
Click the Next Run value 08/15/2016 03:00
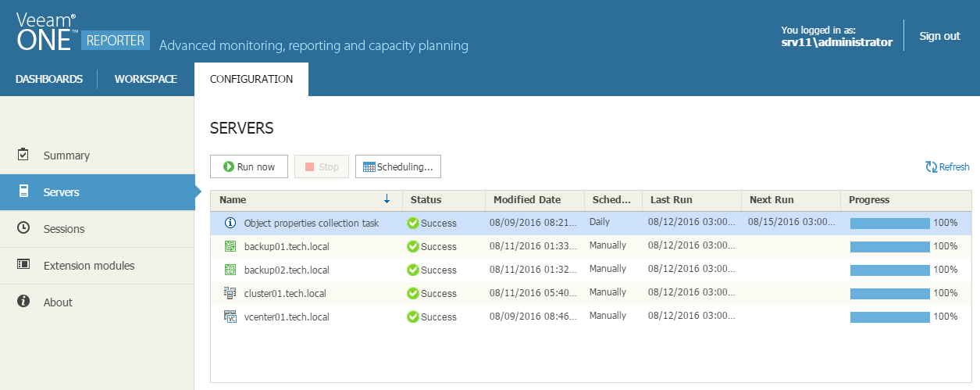coord(792,222)
